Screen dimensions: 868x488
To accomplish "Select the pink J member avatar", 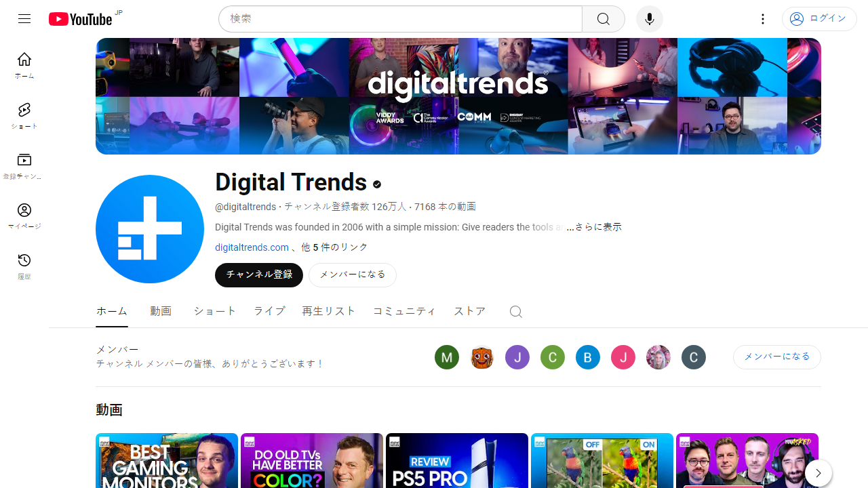I will point(623,357).
